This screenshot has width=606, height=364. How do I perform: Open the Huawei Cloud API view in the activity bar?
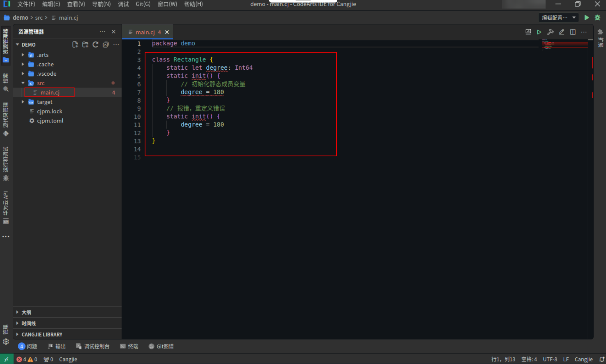6,208
